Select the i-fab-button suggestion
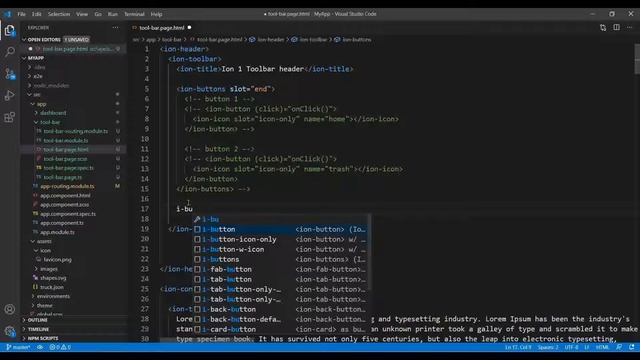The height and width of the screenshot is (360, 640). (x=281, y=269)
